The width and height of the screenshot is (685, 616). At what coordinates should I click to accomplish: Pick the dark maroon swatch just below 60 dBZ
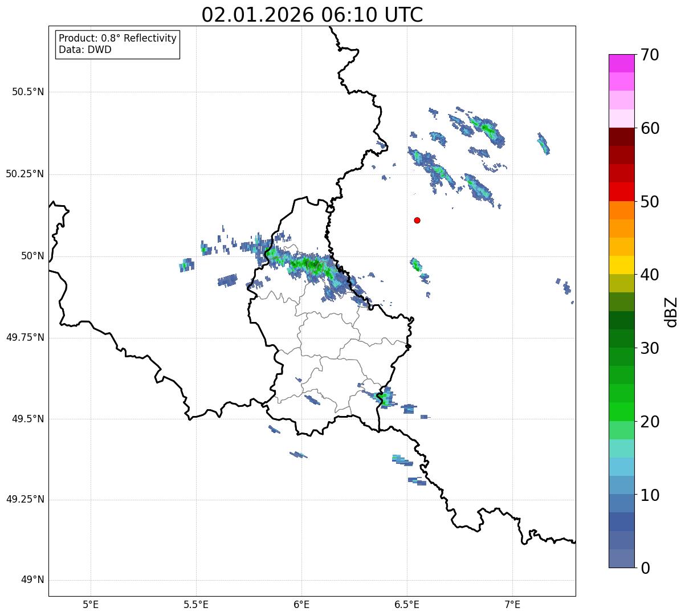pos(622,137)
